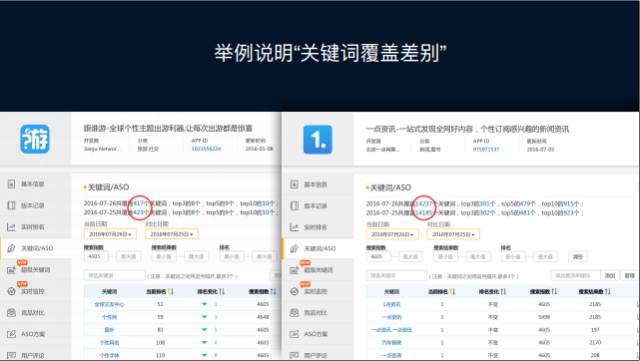640x361 pixels.
Task: Click the 423 keyword count link in left panel
Action: point(140,212)
